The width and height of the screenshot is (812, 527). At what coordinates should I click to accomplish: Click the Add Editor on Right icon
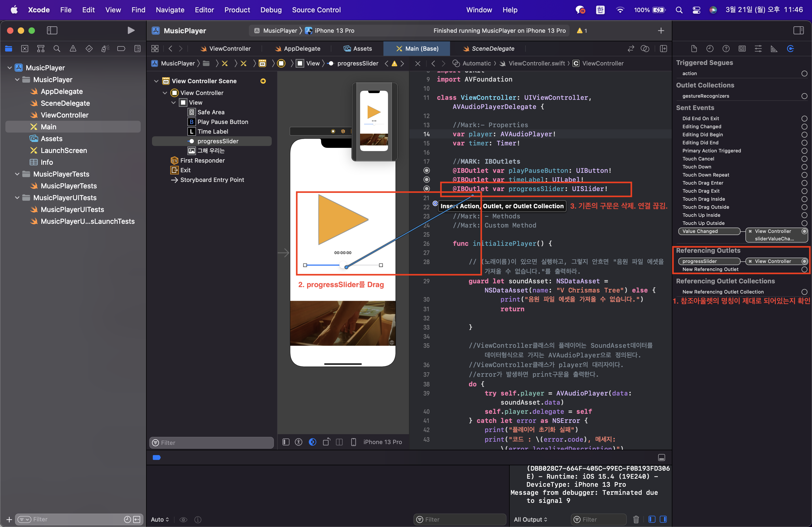pyautogui.click(x=663, y=49)
